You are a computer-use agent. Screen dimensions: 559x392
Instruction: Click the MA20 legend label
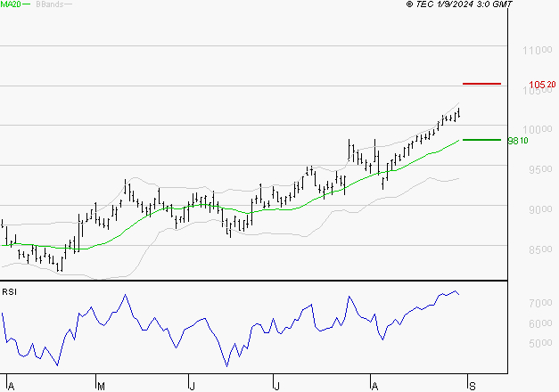coord(11,4)
